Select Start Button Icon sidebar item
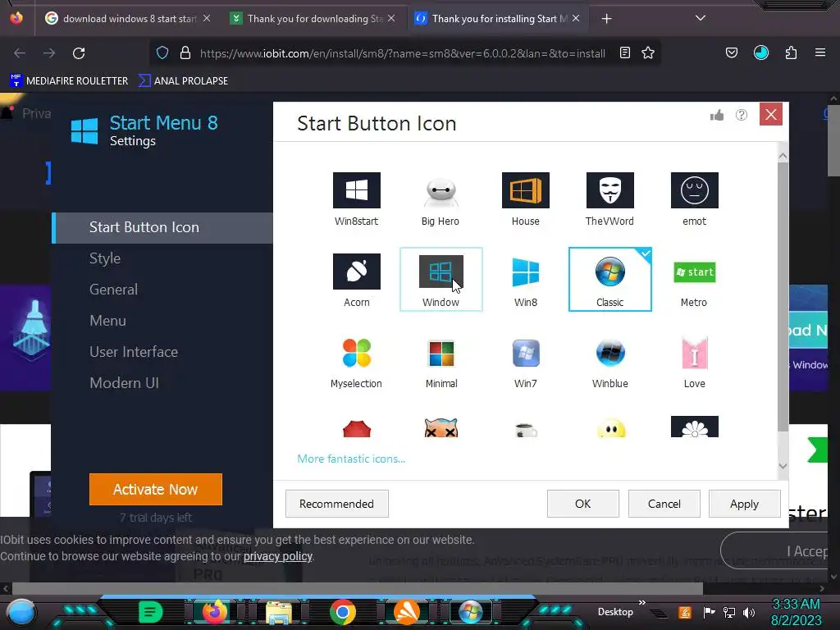Screen dimensions: 840x630 tap(162, 228)
